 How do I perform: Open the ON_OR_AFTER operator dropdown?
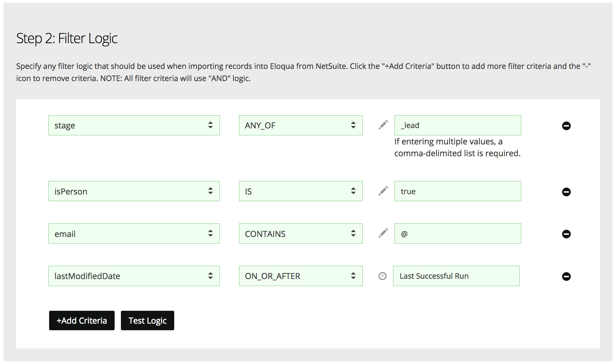[301, 276]
